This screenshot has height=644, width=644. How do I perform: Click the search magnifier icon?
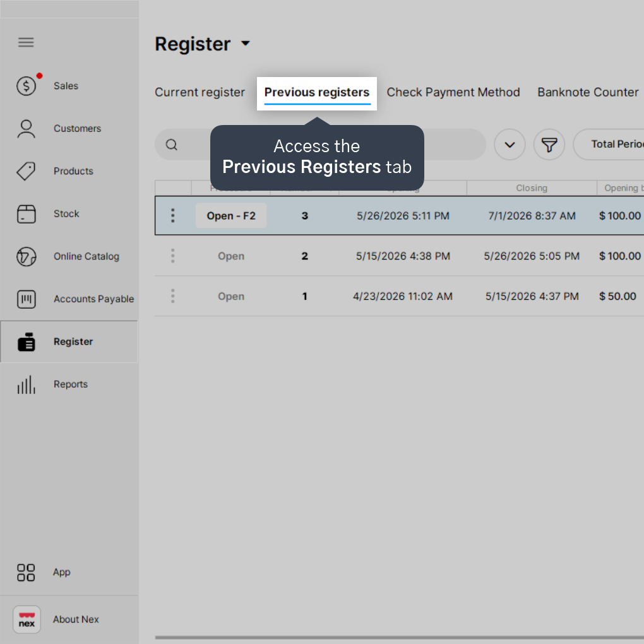point(172,145)
